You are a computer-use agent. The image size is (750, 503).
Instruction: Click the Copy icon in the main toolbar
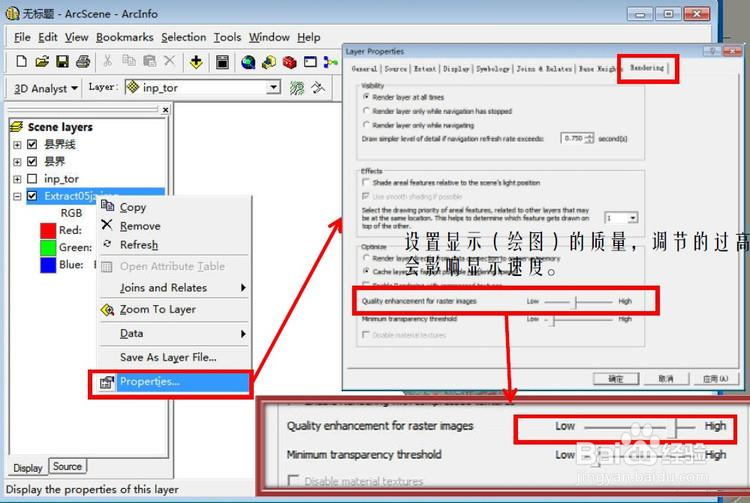pyautogui.click(x=129, y=61)
